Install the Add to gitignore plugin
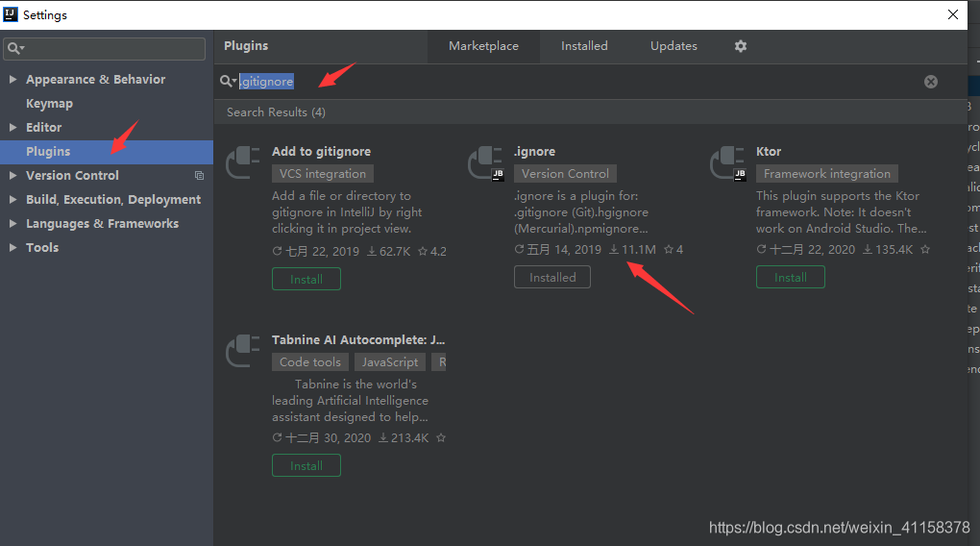 coord(306,279)
